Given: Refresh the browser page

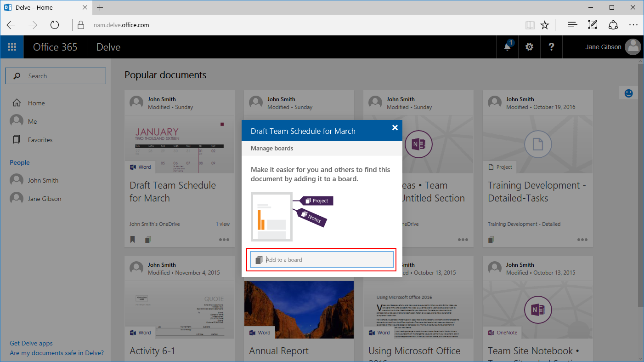Looking at the screenshot, I should click(x=55, y=25).
